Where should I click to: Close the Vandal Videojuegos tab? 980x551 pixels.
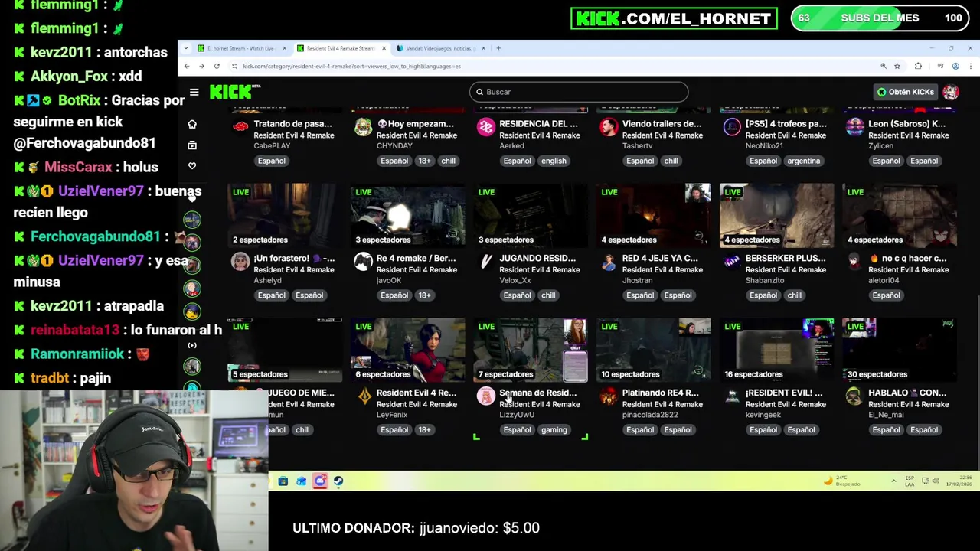pos(484,48)
